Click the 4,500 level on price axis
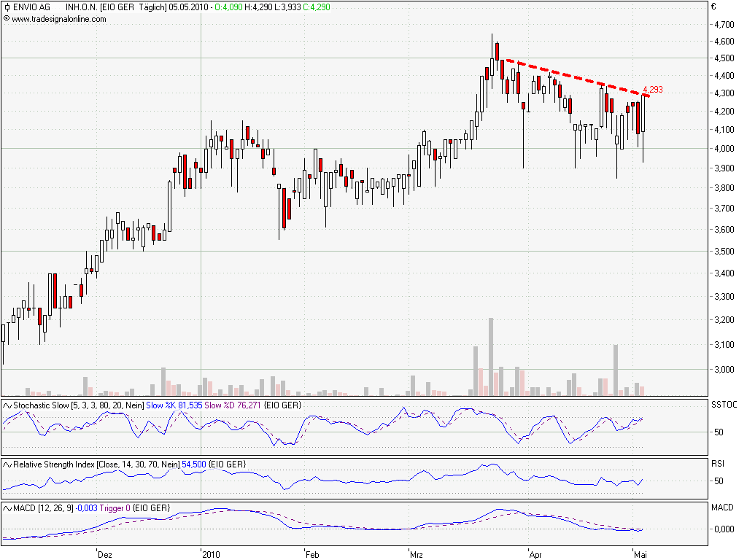Viewport: 747px width, 560px height. pos(724,58)
